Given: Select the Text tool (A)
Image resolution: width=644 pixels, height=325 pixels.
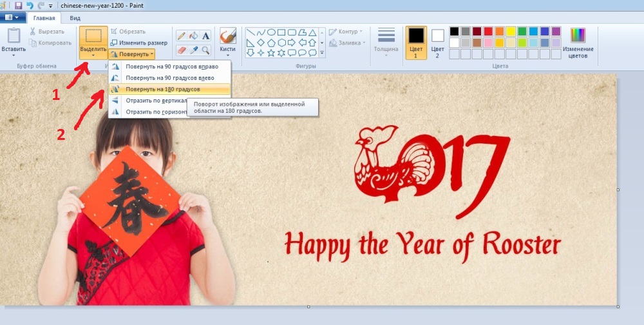Looking at the screenshot, I should (x=205, y=35).
